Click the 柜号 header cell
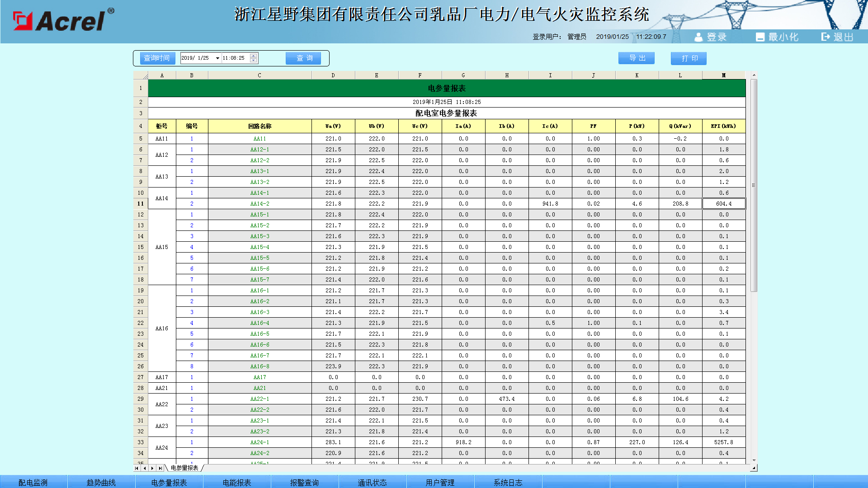 click(162, 126)
